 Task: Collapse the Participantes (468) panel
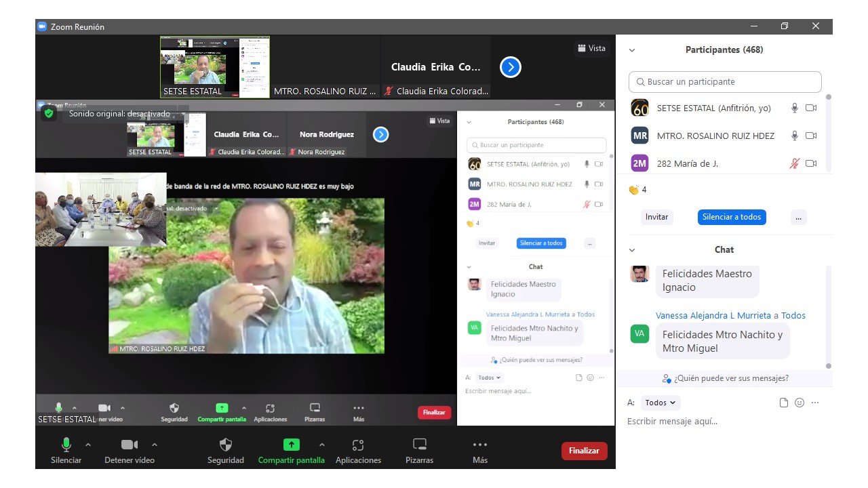coord(632,50)
